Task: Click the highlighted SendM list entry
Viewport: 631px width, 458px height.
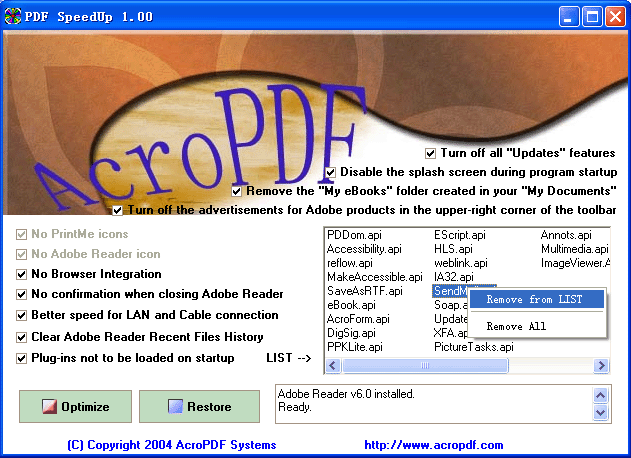Action: click(x=450, y=291)
